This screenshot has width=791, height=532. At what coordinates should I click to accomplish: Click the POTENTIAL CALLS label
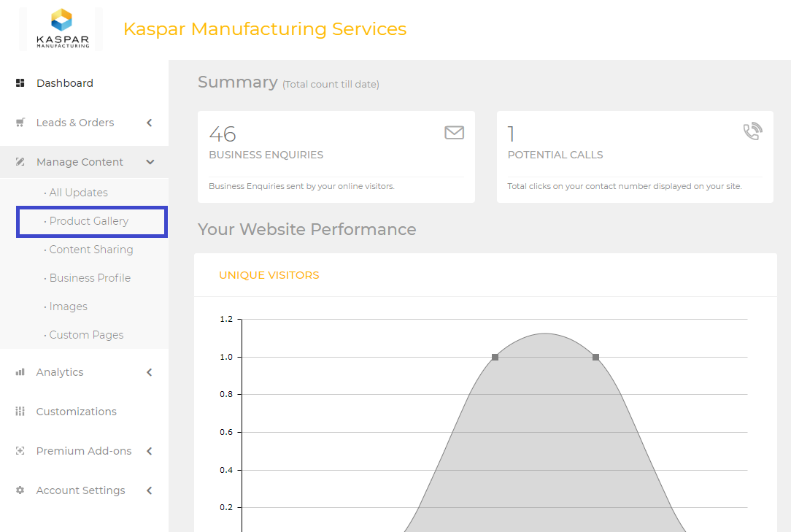coord(555,155)
